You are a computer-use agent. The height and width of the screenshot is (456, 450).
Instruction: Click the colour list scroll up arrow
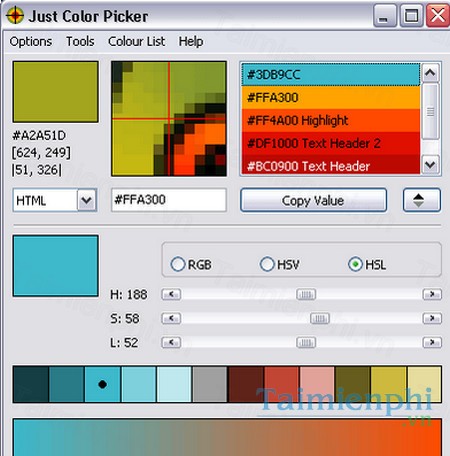(430, 73)
